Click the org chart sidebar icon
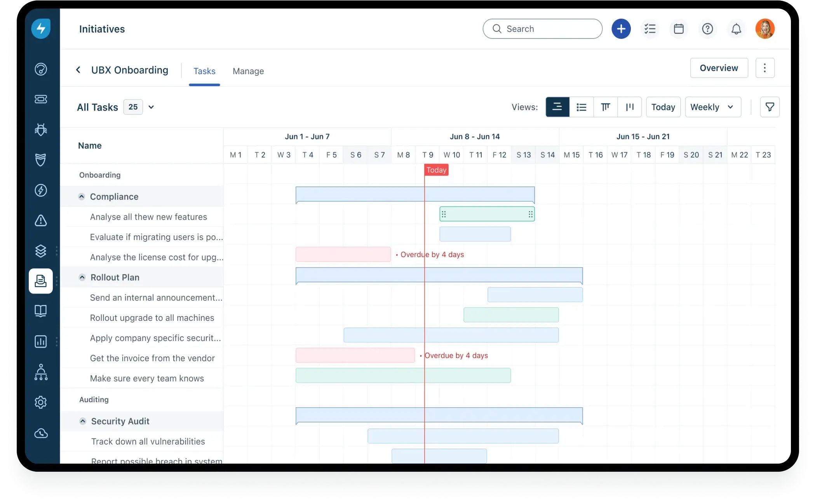815x504 pixels. [41, 372]
